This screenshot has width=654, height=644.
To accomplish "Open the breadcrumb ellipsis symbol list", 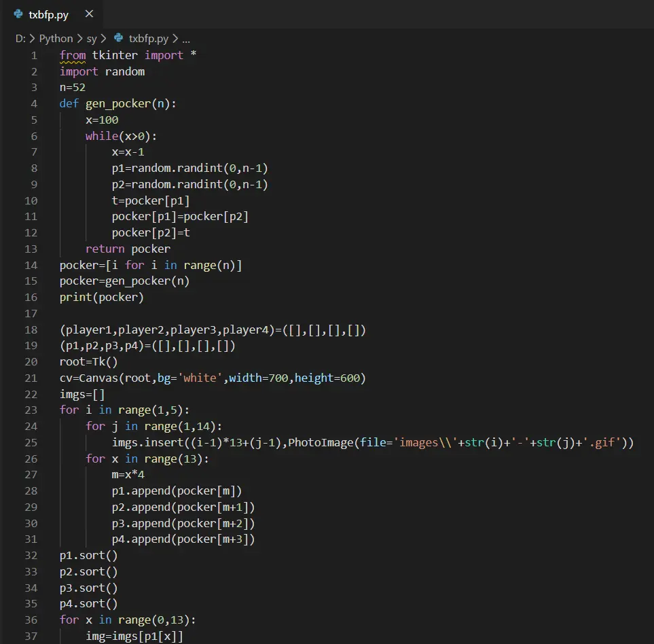I will [186, 39].
